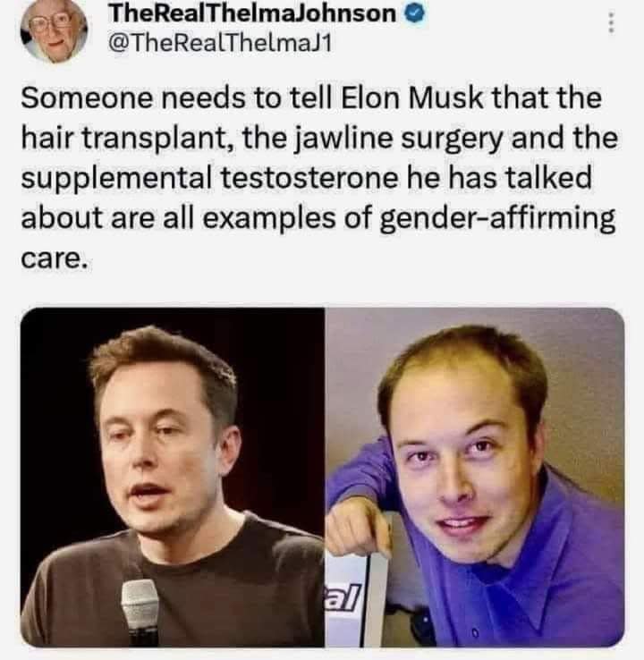
Task: Click the microphone in the left photo
Action: 140,613
